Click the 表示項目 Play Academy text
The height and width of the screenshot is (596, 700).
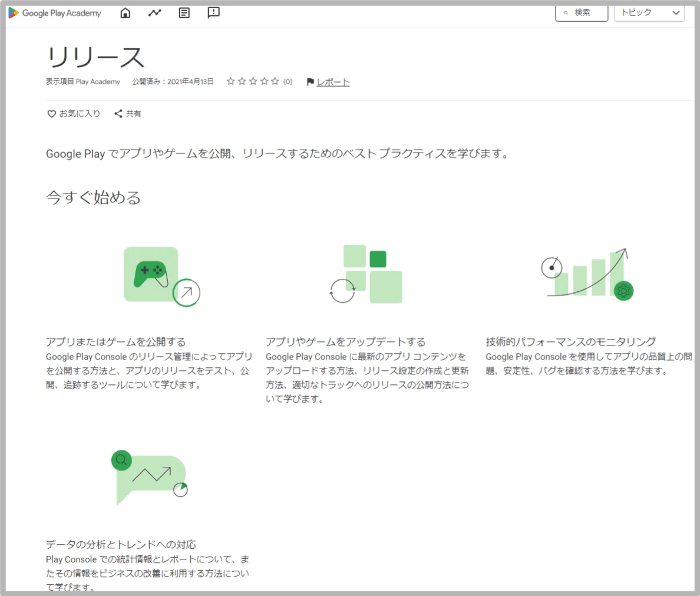[x=82, y=82]
